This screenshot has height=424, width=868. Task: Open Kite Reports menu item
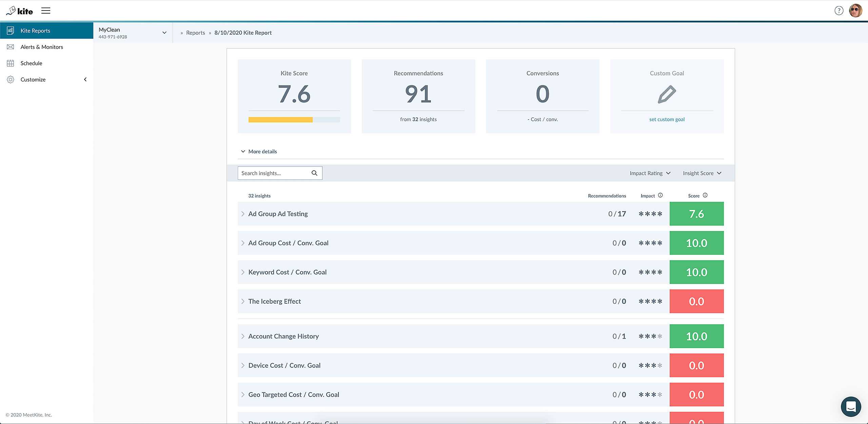click(x=46, y=31)
